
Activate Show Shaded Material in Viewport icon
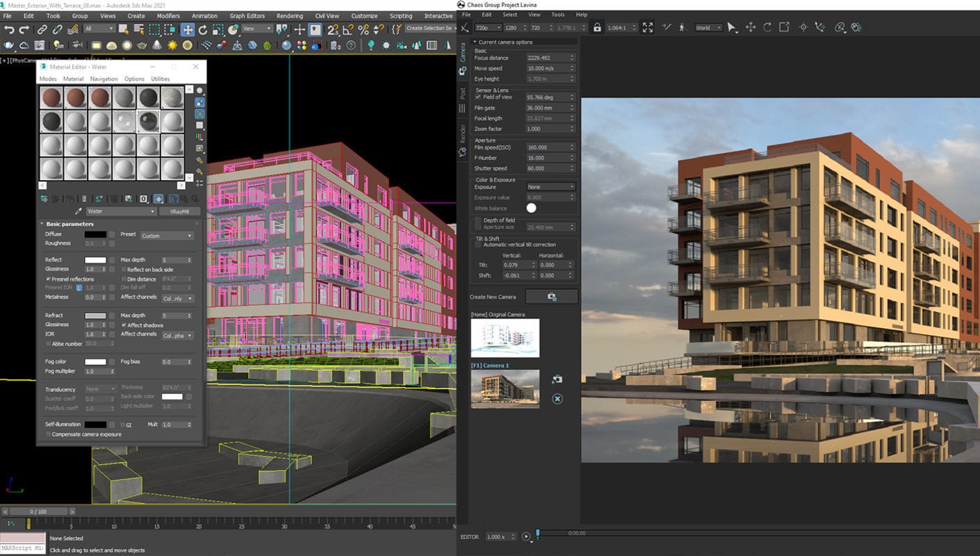[x=158, y=198]
